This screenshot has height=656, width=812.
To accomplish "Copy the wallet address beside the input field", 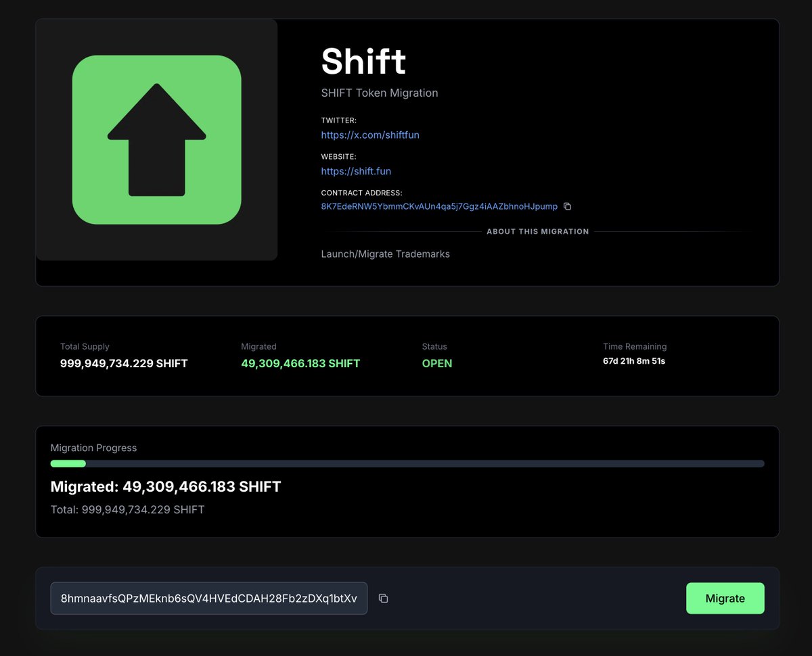I will click(383, 599).
